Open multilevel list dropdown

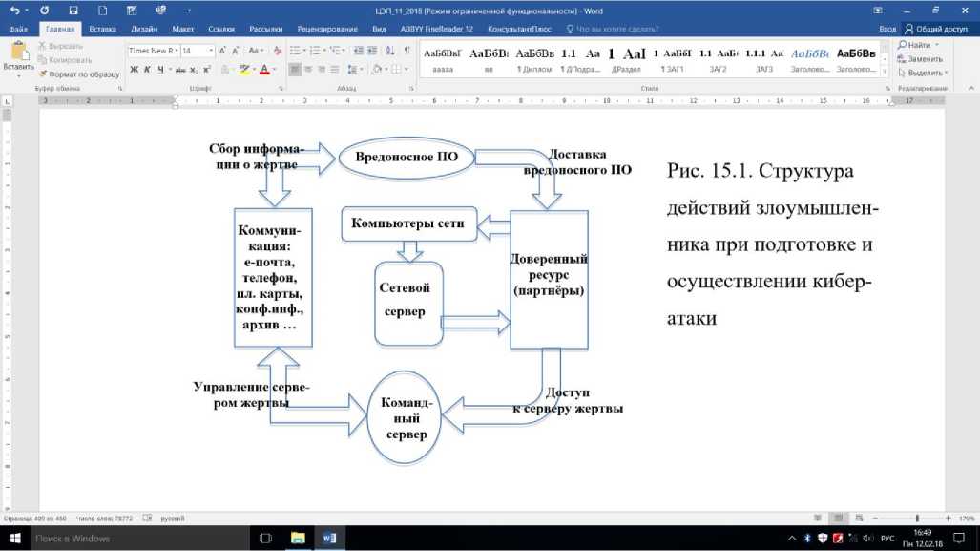[344, 51]
